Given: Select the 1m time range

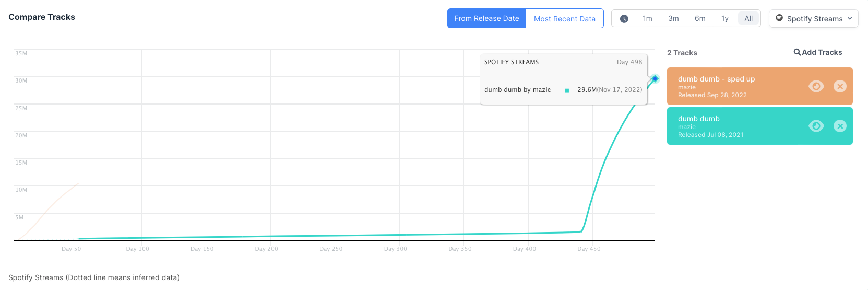Looking at the screenshot, I should (647, 18).
